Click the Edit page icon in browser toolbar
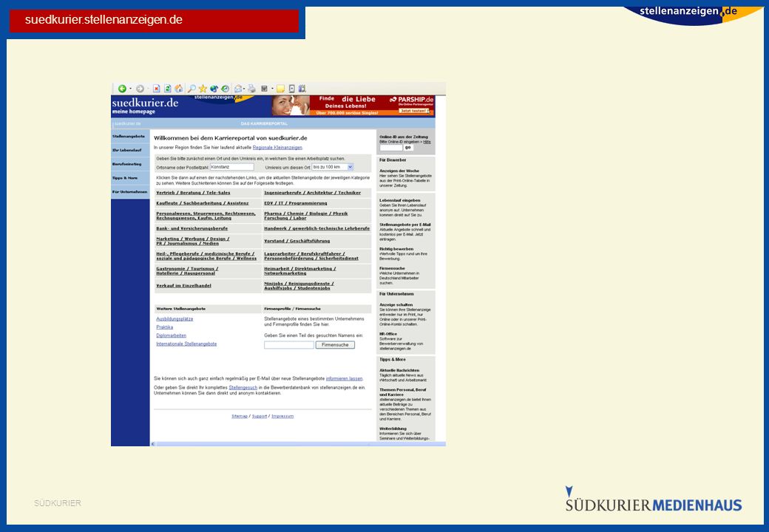769x532 pixels. [x=265, y=89]
